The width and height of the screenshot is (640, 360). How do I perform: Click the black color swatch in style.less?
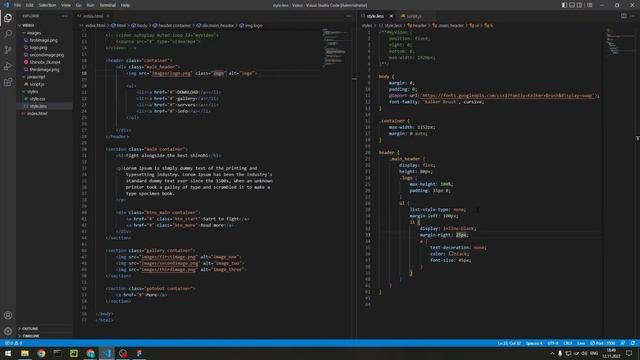coord(451,253)
